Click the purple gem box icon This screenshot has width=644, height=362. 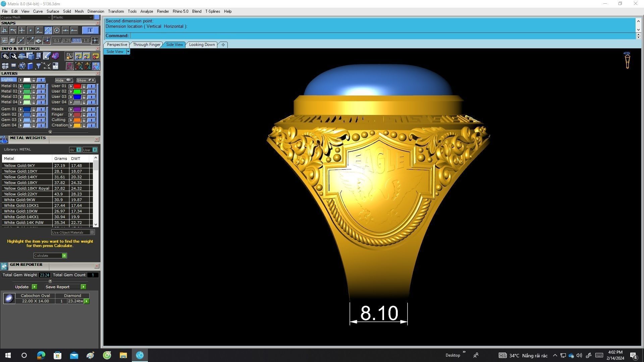click(x=55, y=56)
